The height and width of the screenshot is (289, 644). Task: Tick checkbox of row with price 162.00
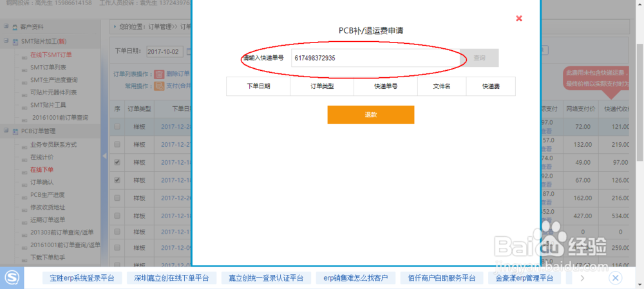pyautogui.click(x=117, y=198)
